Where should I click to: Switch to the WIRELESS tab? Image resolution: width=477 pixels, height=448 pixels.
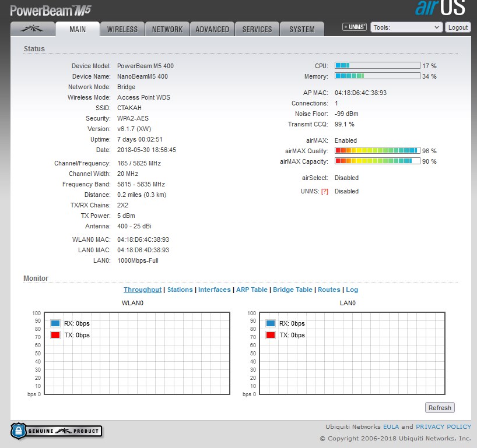(122, 29)
